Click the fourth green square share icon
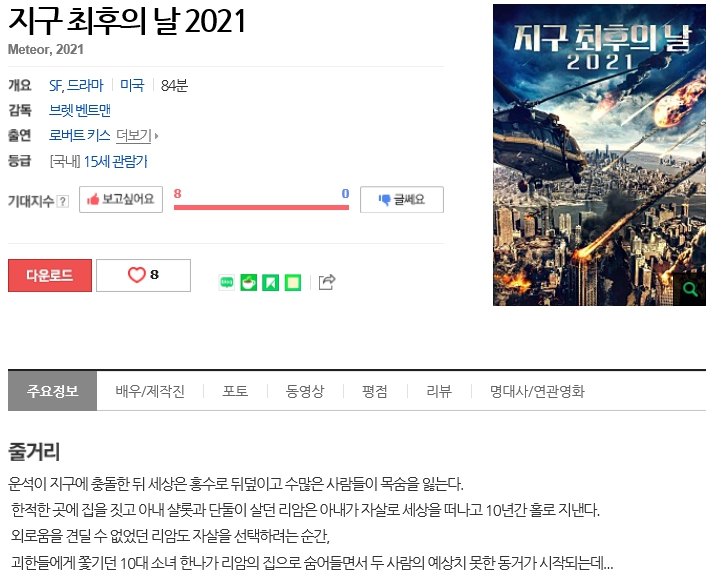Viewport: 721px width, 577px height. pyautogui.click(x=292, y=283)
